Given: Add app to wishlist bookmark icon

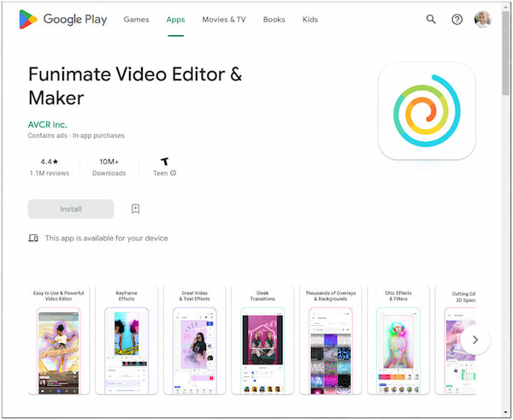Looking at the screenshot, I should point(135,209).
